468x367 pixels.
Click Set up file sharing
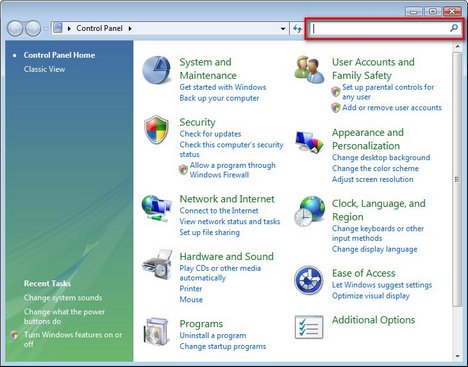point(209,232)
